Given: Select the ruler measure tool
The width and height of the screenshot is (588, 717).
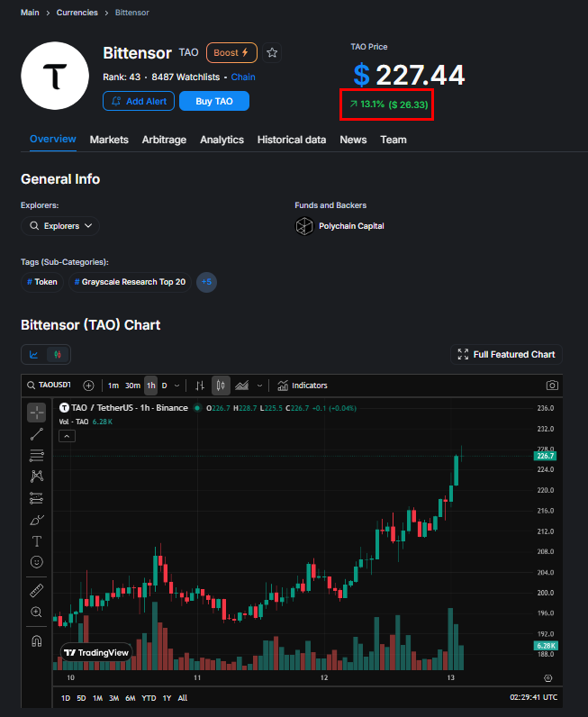Looking at the screenshot, I should tap(37, 590).
